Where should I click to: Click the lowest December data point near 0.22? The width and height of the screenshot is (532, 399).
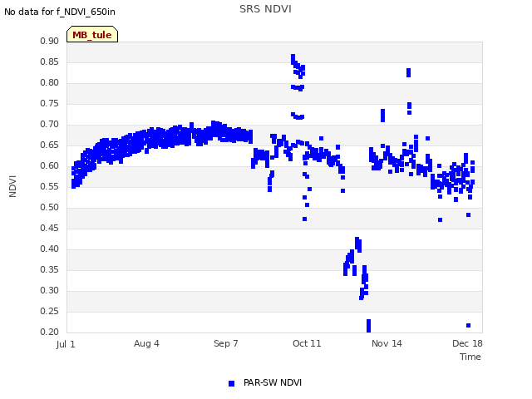468,325
